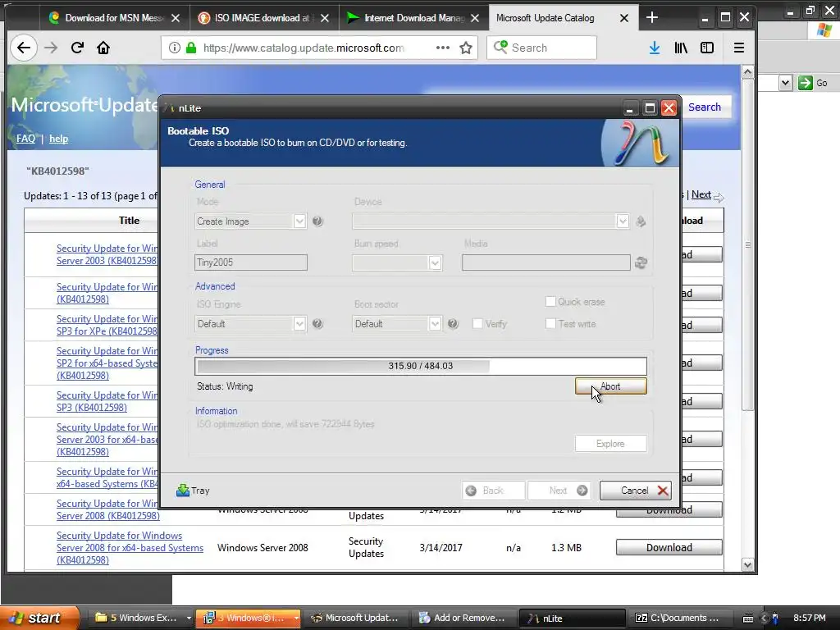Viewport: 840px width, 630px height.
Task: Click the browser scrollbar up arrow
Action: coord(748,72)
